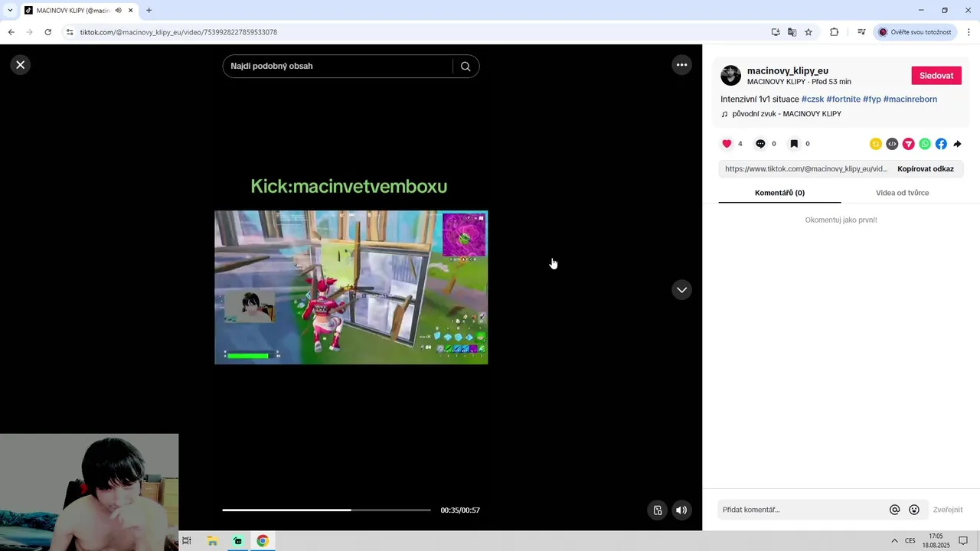Click the Zveřejnit post button

click(x=948, y=510)
